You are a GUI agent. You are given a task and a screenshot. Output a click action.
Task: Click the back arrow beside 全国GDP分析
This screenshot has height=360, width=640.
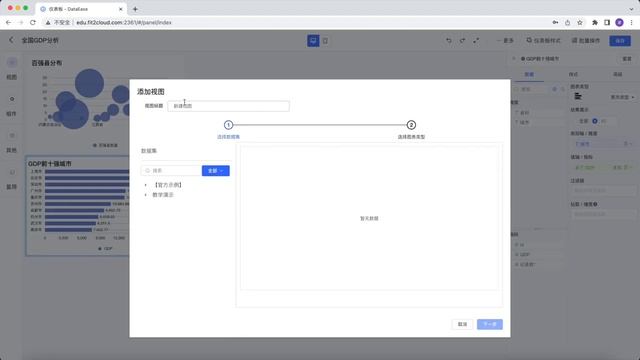coord(11,40)
